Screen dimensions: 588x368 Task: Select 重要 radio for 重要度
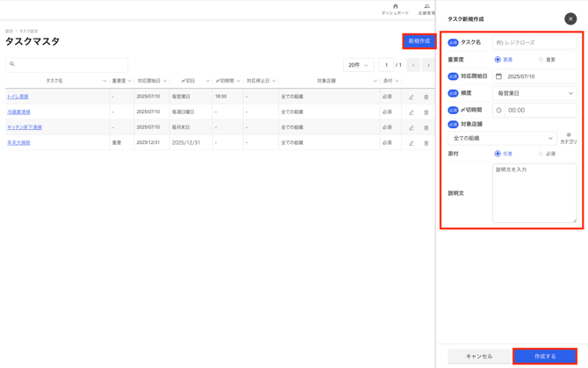(541, 60)
